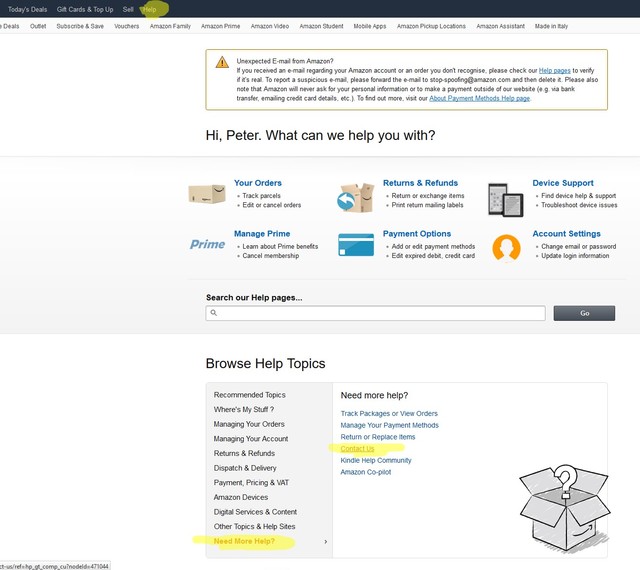Select Other Topics & Help Sites

point(254,527)
